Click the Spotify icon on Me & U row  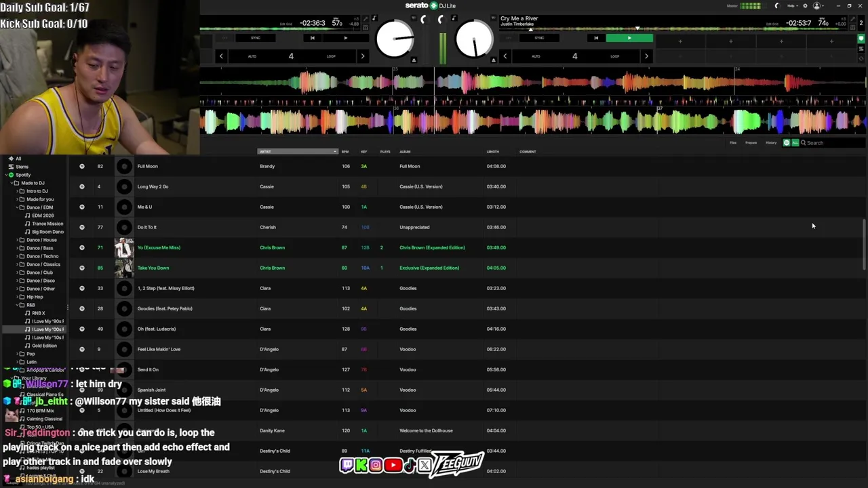(x=82, y=207)
